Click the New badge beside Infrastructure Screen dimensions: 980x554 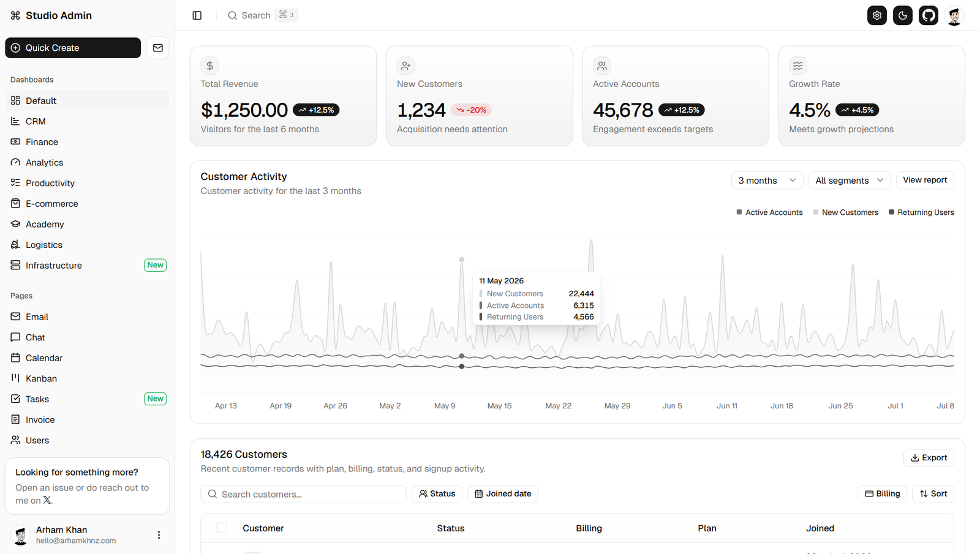click(156, 265)
